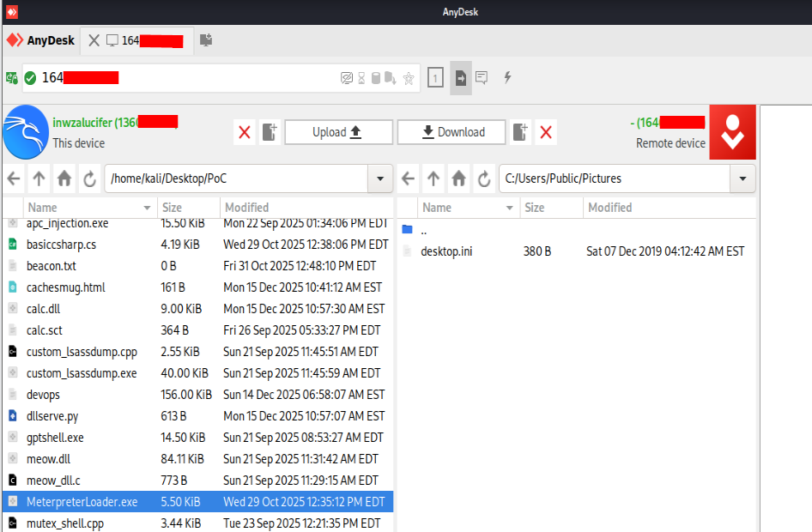Image resolution: width=812 pixels, height=532 pixels.
Task: Go to local home directory
Action: 64,179
